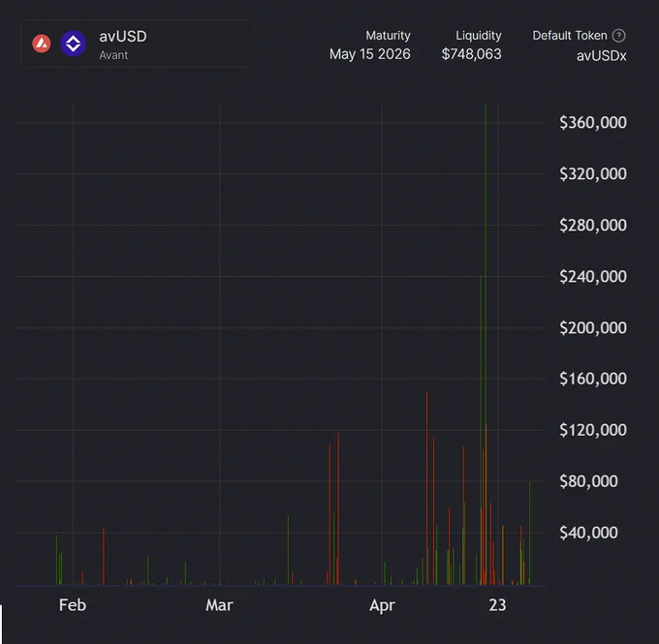
Task: Select the May 15 2026 maturity date
Action: click(x=370, y=54)
